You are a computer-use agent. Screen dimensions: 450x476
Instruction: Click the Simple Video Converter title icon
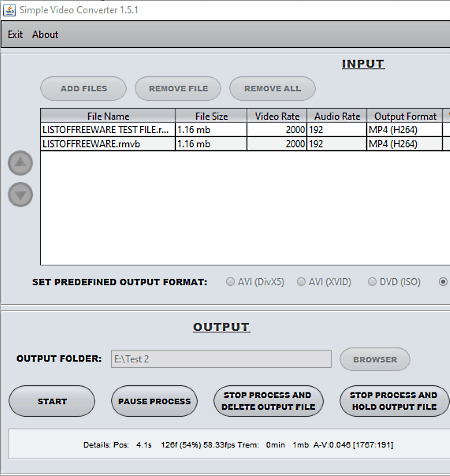[x=9, y=10]
